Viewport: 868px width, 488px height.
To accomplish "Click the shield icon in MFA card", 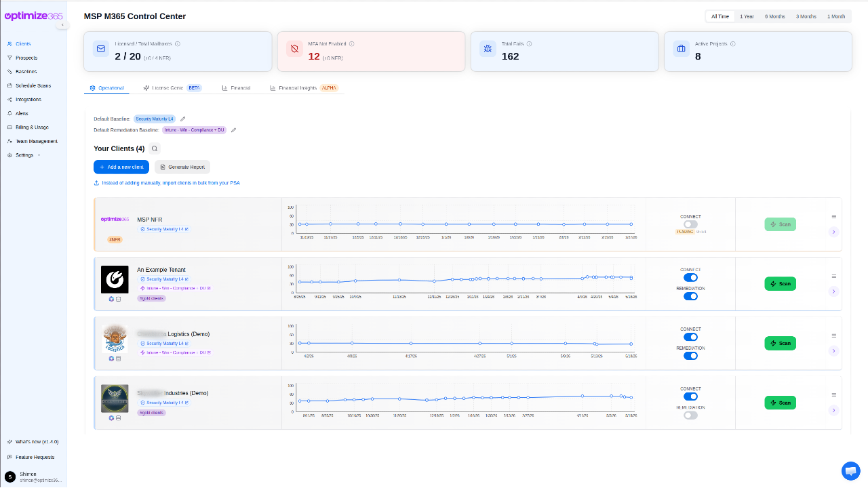I will point(294,49).
